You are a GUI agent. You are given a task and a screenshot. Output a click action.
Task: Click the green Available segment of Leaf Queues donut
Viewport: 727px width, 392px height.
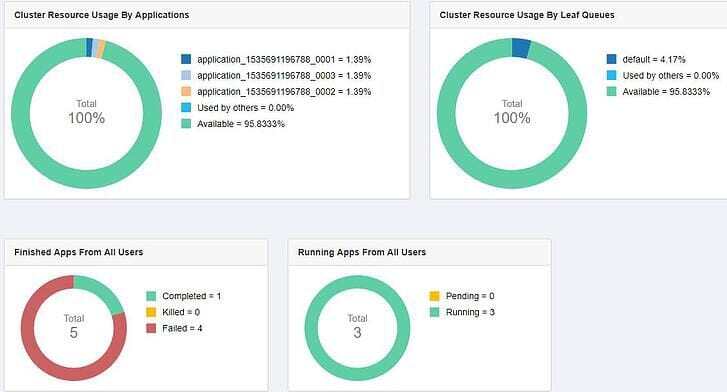[x=512, y=179]
